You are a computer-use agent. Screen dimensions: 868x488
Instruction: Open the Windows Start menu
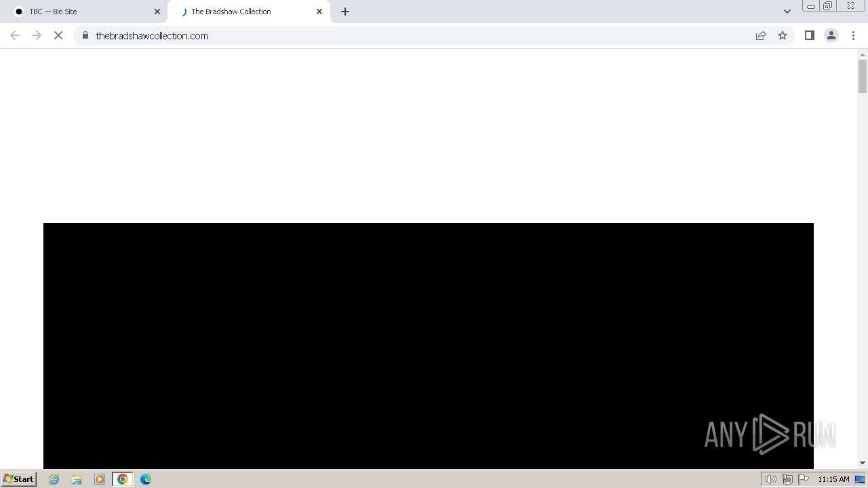19,479
